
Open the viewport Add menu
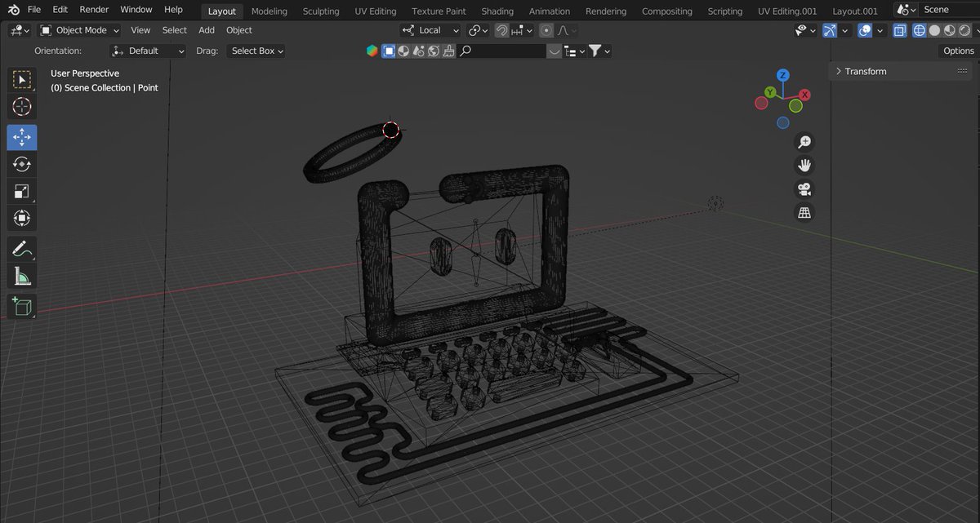tap(207, 30)
